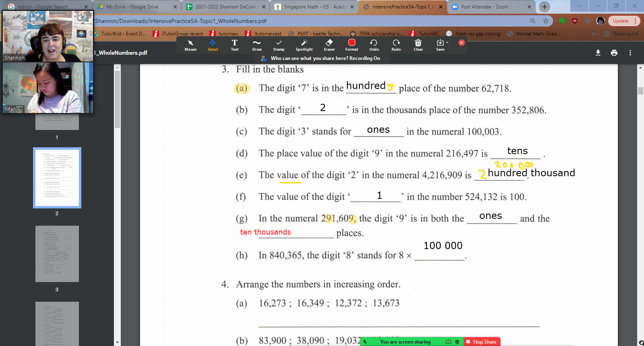644x346 pixels.
Task: Redo the annotation
Action: point(396,45)
